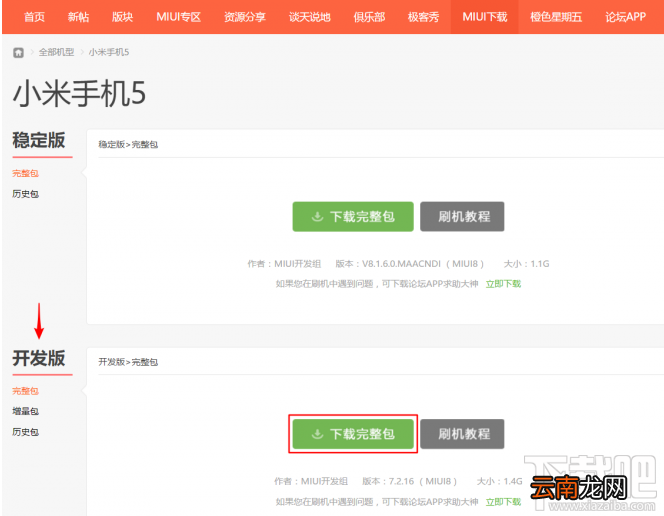Open the 极客秀 nav item
This screenshot has height=516, width=664.
(x=423, y=17)
